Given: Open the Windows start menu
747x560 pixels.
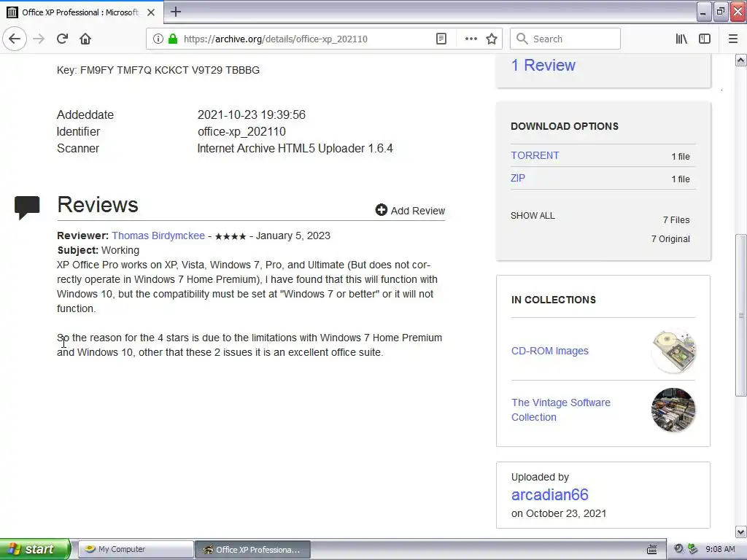Looking at the screenshot, I should point(35,549).
